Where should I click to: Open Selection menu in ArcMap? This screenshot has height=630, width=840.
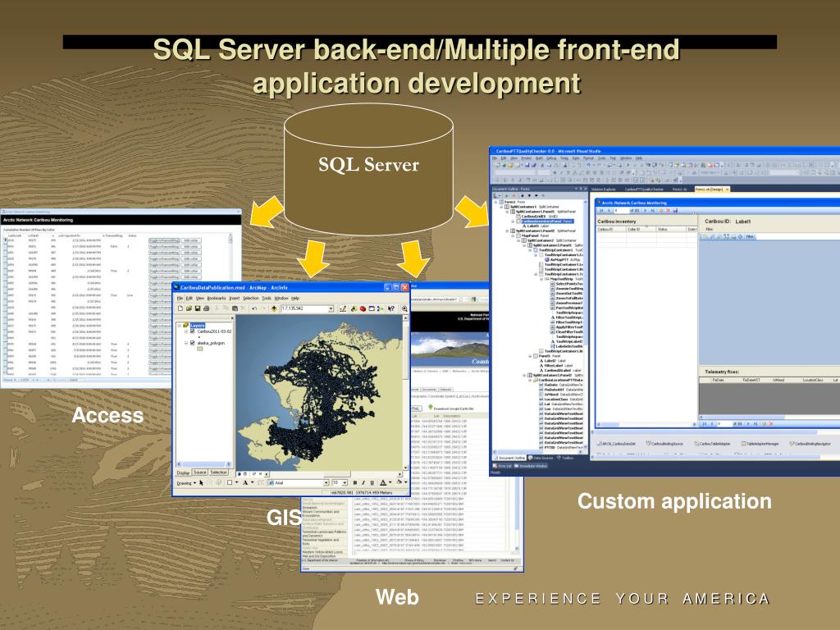pyautogui.click(x=251, y=299)
